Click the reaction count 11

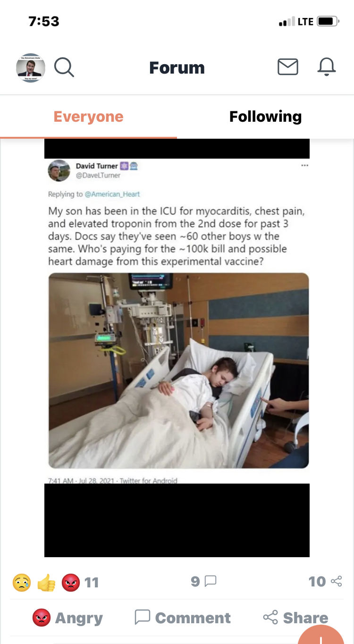tap(92, 583)
